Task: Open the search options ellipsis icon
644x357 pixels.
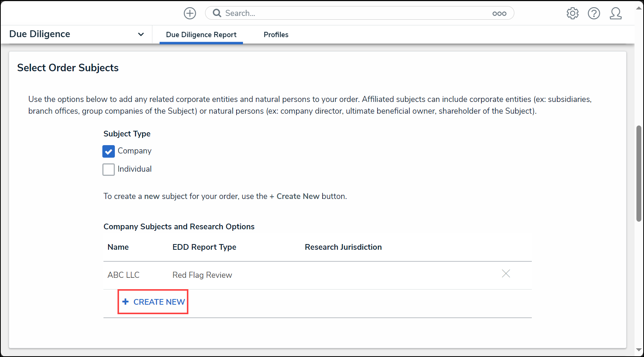Action: pyautogui.click(x=499, y=14)
